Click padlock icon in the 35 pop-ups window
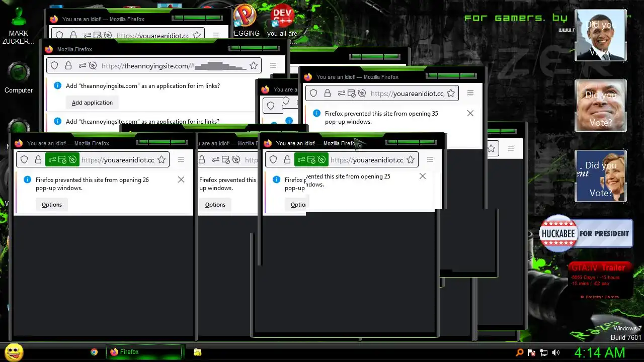This screenshot has width=644, height=362. click(327, 94)
